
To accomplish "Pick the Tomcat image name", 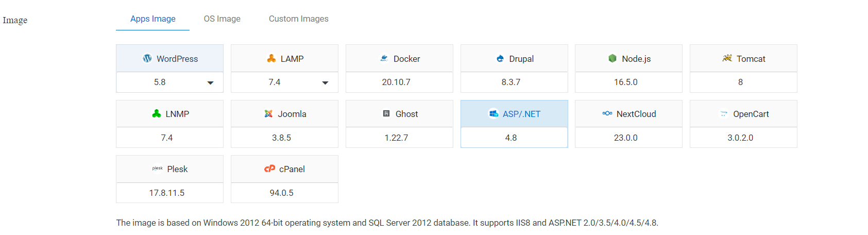I will [751, 59].
